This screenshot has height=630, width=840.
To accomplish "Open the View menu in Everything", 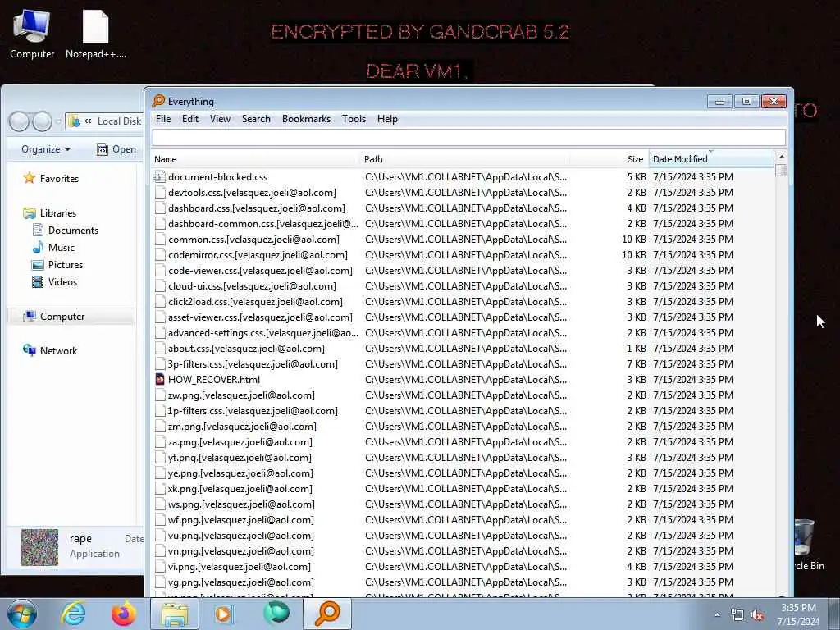I will pos(220,119).
